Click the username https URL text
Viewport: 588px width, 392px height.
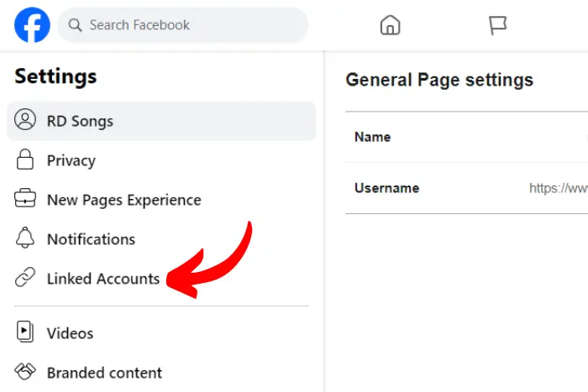(x=559, y=188)
